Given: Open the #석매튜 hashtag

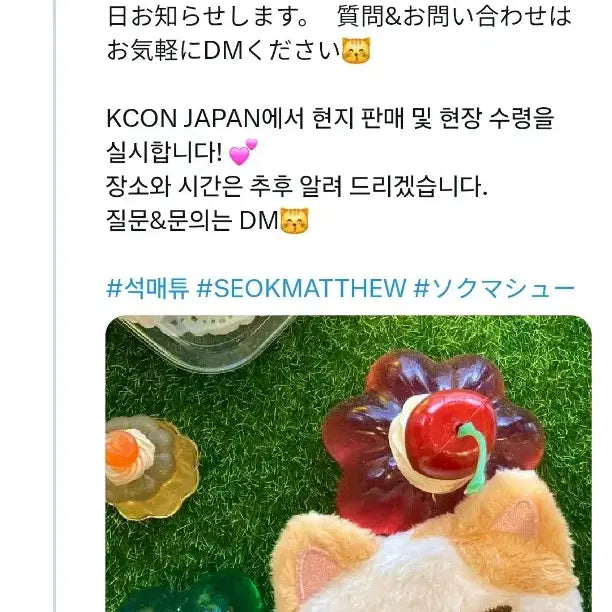Looking at the screenshot, I should click(148, 288).
